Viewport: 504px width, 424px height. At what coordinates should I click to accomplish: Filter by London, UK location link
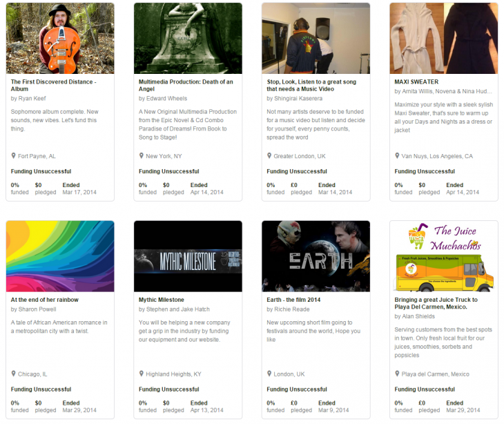pyautogui.click(x=289, y=374)
